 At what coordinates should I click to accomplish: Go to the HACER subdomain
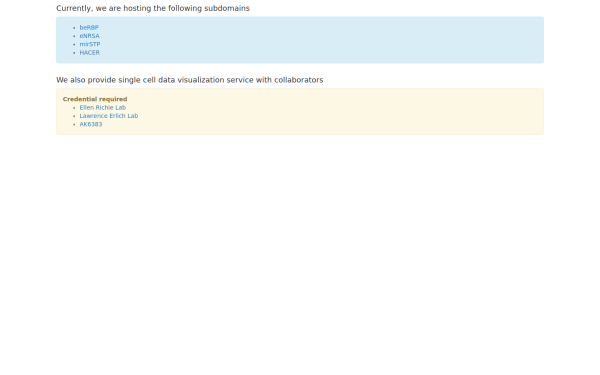(90, 53)
